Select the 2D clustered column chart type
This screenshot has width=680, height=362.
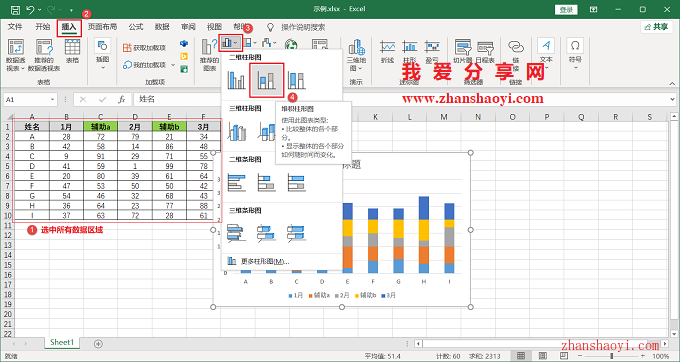[236, 81]
